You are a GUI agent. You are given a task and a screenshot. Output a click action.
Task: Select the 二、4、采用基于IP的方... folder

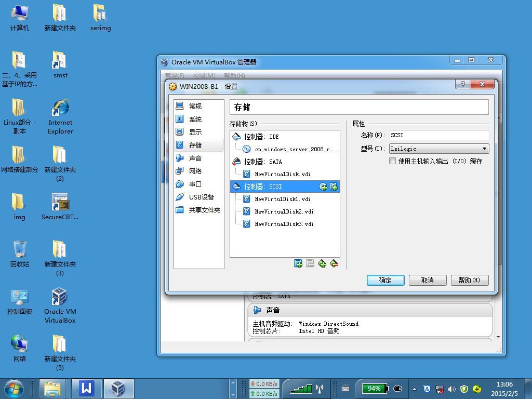point(20,70)
